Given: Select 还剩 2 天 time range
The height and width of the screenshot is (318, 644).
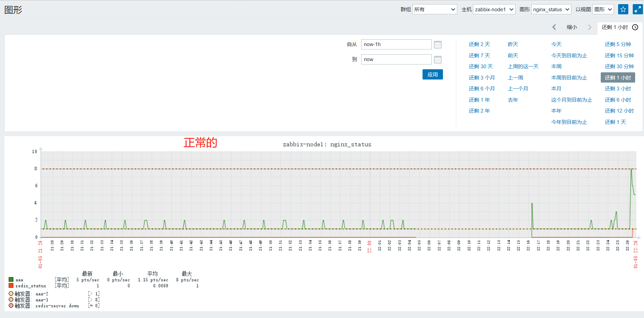Looking at the screenshot, I should [479, 44].
